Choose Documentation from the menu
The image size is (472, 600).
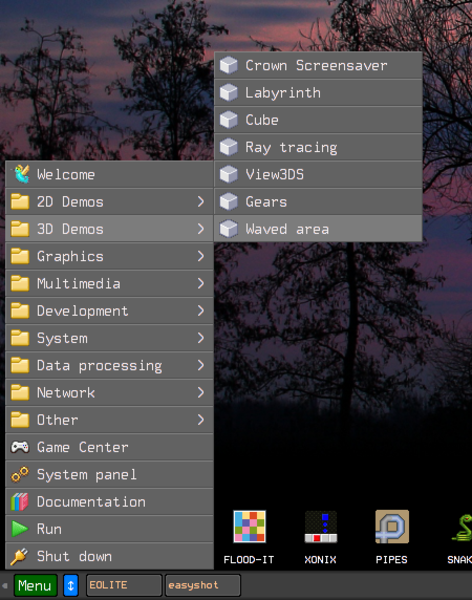coord(109,502)
